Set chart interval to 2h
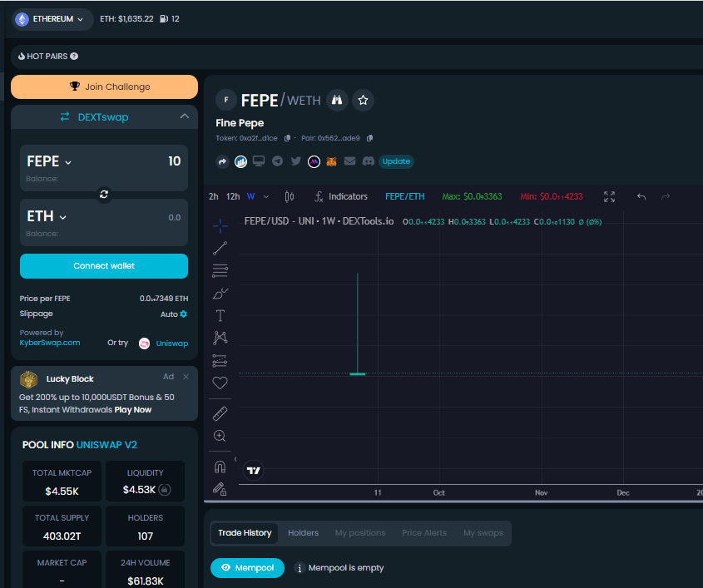Viewport: 703px width, 588px height. pyautogui.click(x=214, y=196)
